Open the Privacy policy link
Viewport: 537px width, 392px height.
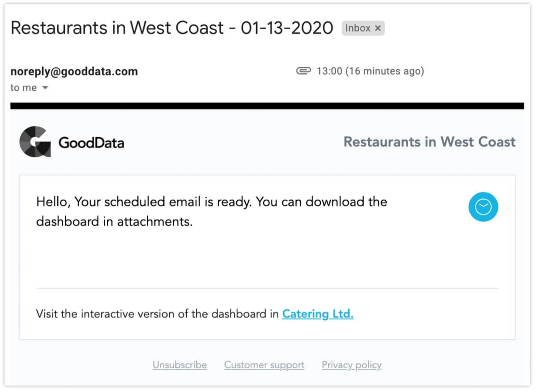(x=351, y=365)
